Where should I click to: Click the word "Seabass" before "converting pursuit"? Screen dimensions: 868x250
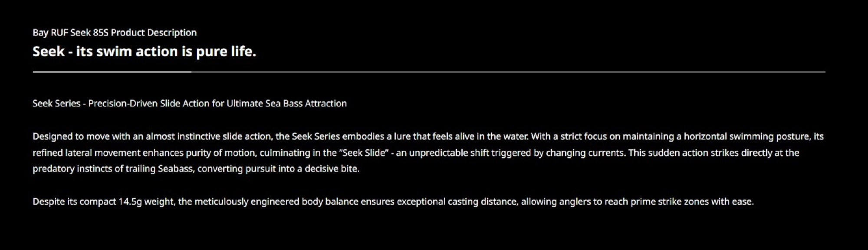[x=175, y=169]
